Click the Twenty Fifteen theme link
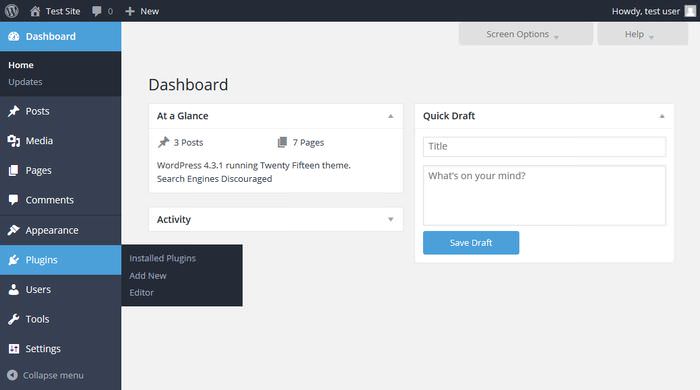 (291, 165)
